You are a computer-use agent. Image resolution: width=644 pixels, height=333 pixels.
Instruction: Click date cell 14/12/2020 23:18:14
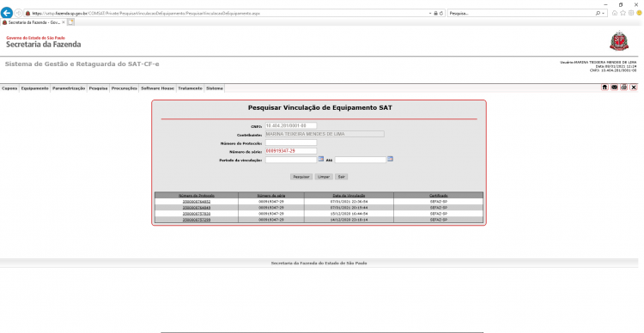click(x=349, y=220)
